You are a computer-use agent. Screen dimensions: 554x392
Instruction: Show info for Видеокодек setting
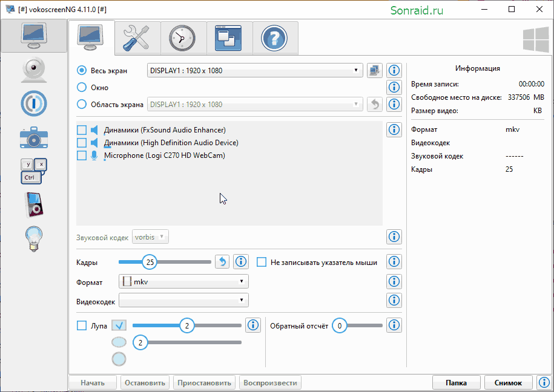click(x=394, y=300)
